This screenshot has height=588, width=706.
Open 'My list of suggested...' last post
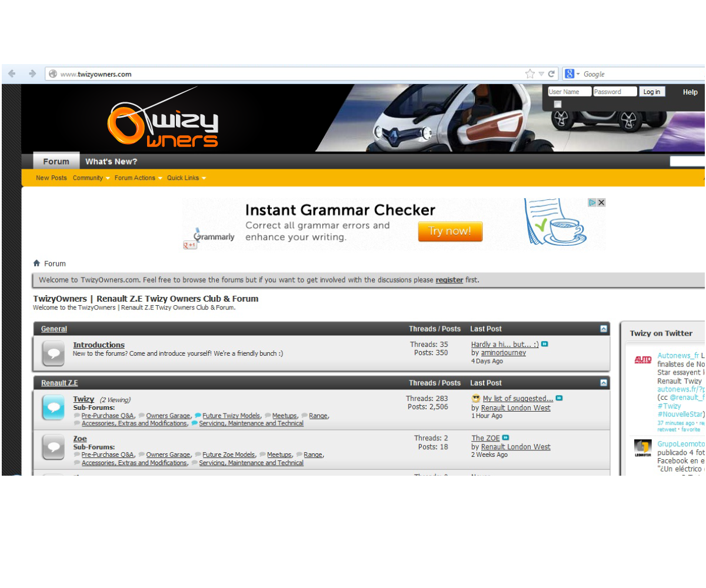pyautogui.click(x=518, y=399)
